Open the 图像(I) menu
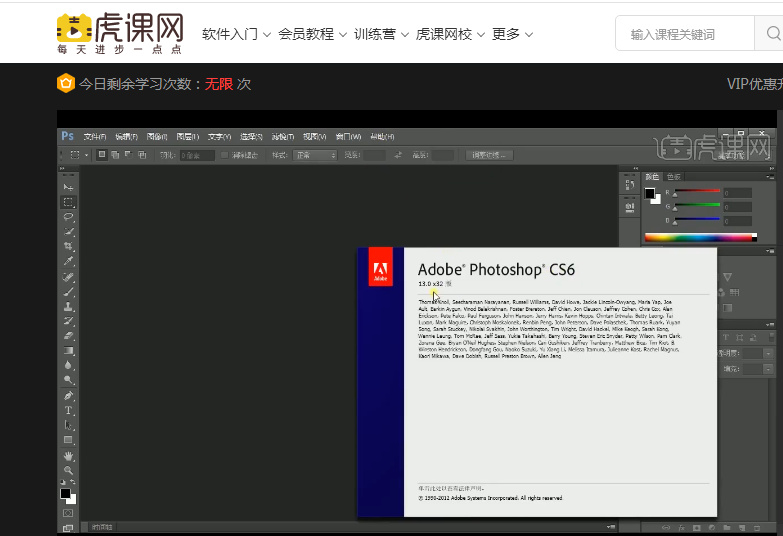Image resolution: width=783 pixels, height=536 pixels. click(x=157, y=136)
